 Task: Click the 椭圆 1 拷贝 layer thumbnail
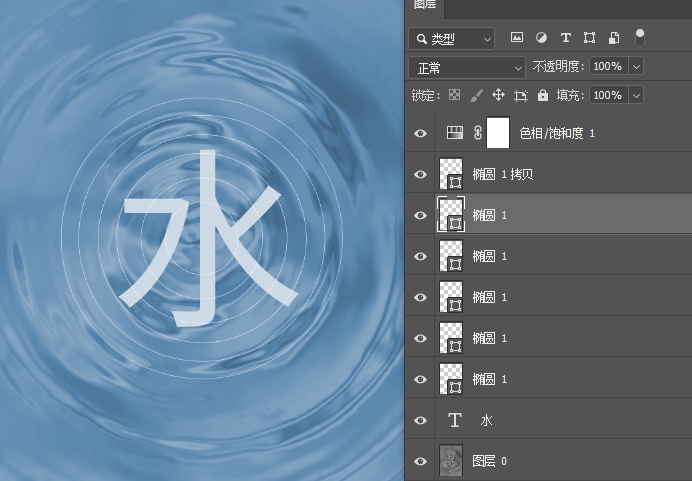click(x=451, y=174)
